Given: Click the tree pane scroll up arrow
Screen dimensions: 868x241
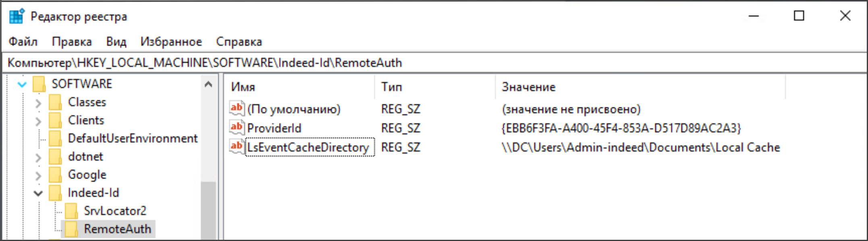Looking at the screenshot, I should [208, 84].
